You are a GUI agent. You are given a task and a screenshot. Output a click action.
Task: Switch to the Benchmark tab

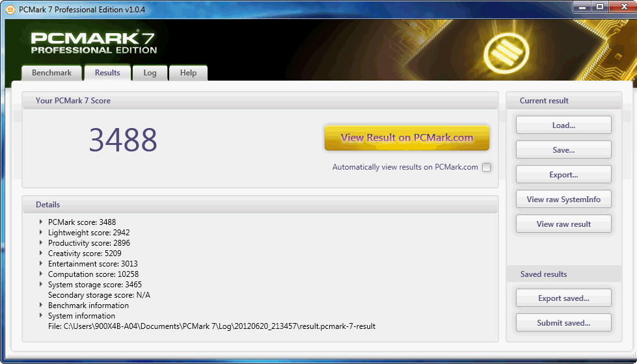pos(51,73)
